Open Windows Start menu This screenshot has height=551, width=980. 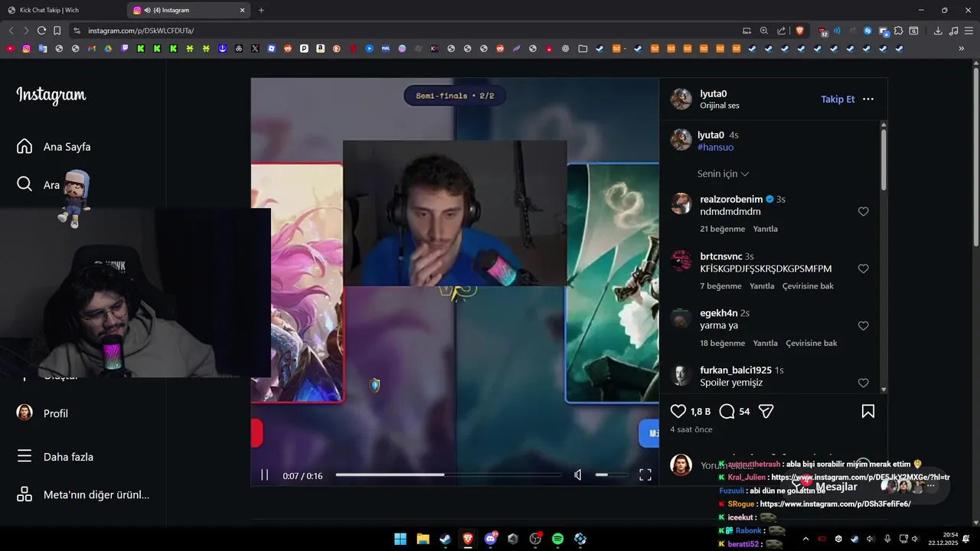click(400, 539)
